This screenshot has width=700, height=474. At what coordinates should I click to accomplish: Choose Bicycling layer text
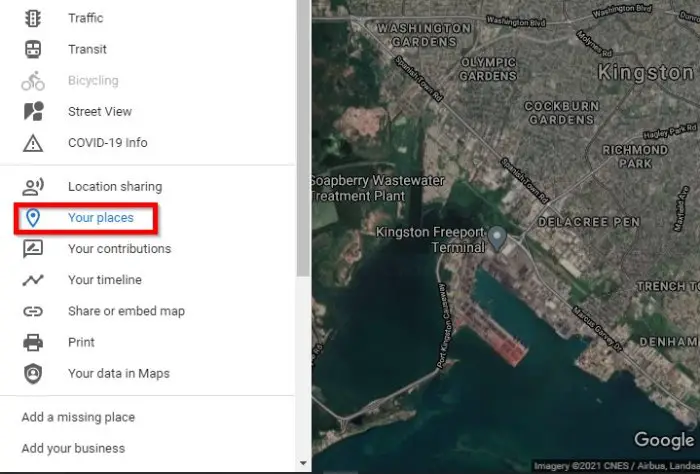[93, 80]
